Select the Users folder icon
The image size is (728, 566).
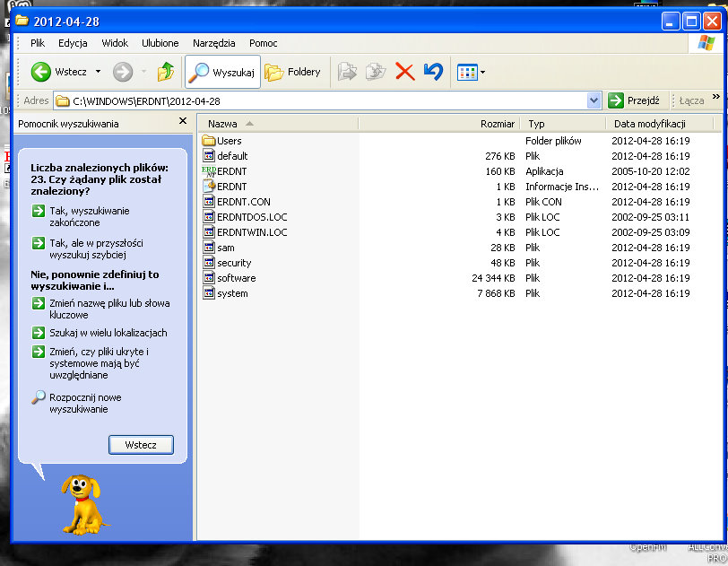click(209, 140)
